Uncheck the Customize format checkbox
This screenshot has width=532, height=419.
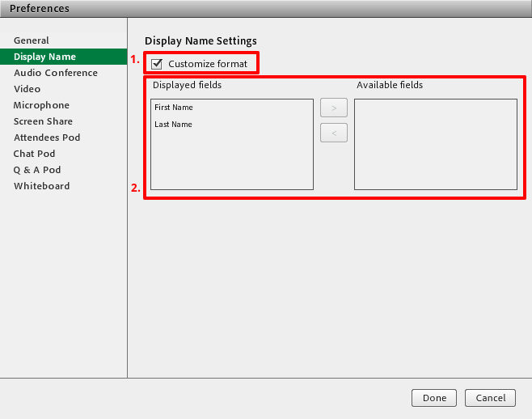point(158,64)
